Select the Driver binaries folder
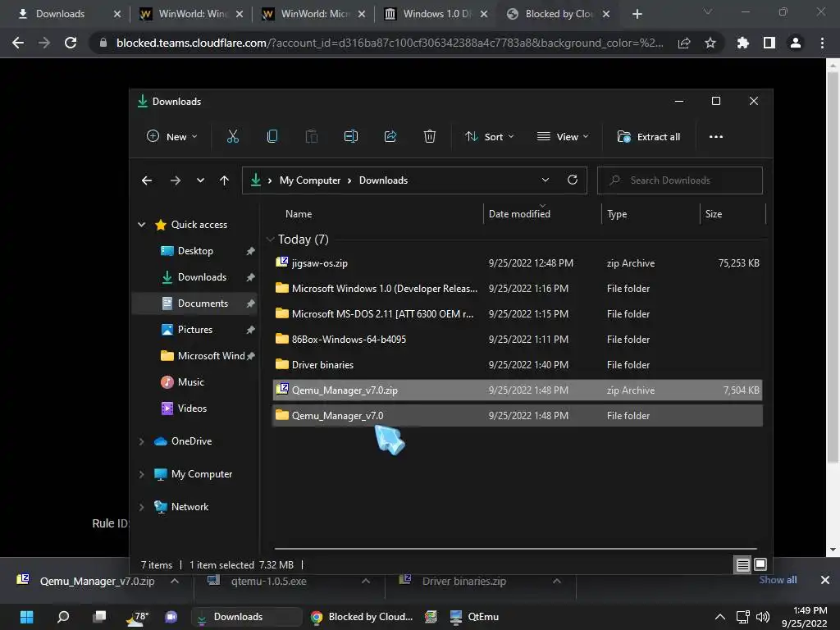The height and width of the screenshot is (630, 840). point(517,365)
